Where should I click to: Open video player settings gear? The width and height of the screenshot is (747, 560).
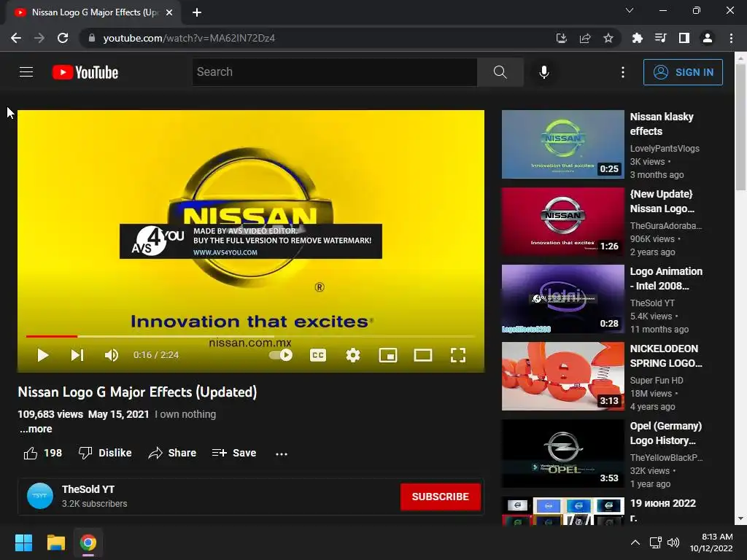tap(353, 355)
